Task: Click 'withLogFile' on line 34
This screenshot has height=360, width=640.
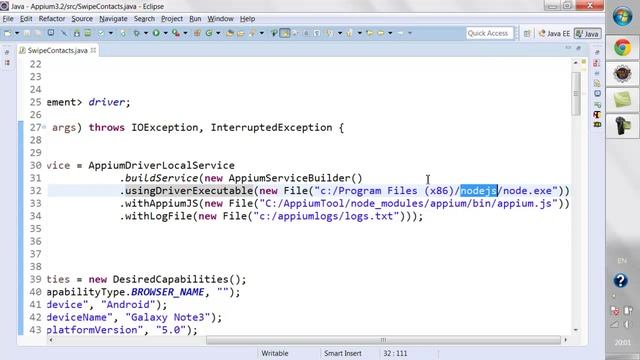Action: click(158, 216)
